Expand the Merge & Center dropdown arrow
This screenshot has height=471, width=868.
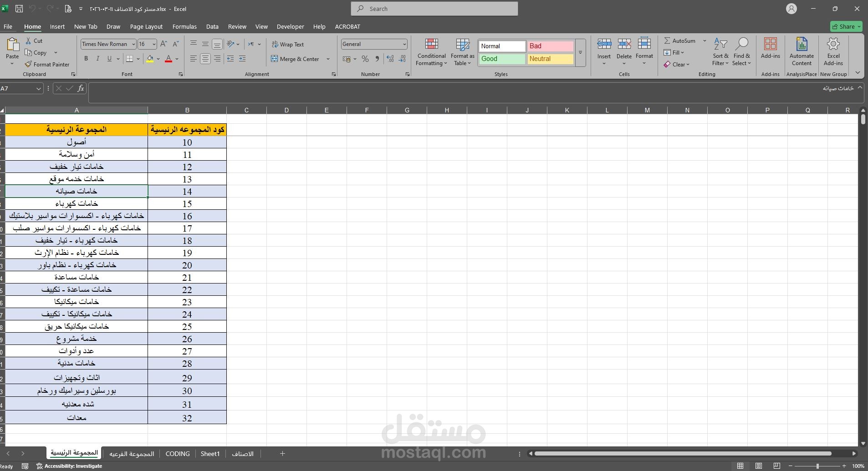click(328, 59)
